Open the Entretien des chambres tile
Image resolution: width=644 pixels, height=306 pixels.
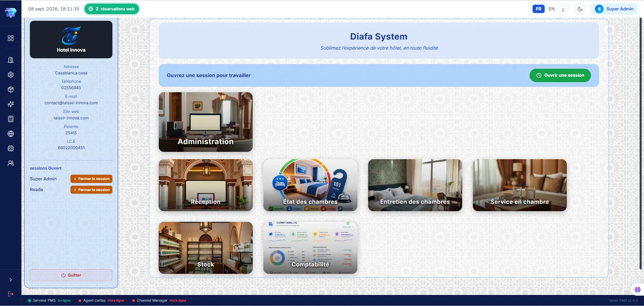[415, 185]
